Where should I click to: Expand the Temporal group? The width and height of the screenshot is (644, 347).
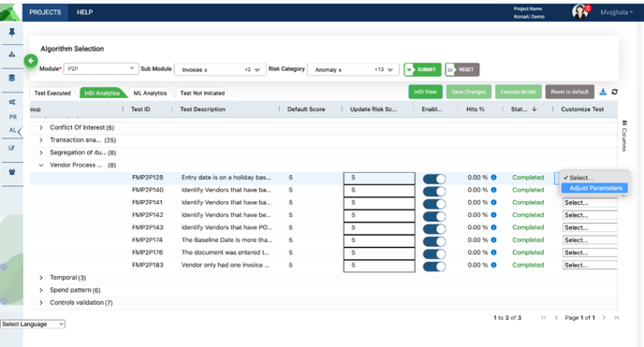(x=41, y=278)
